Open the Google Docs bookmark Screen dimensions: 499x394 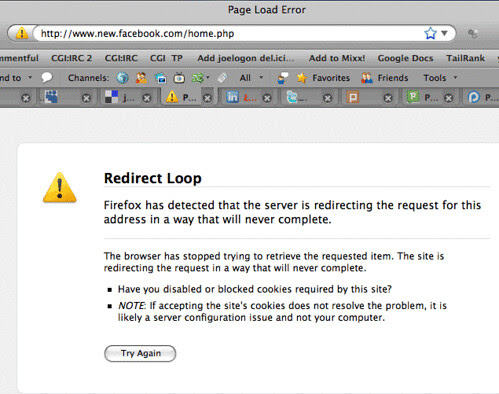coord(405,58)
